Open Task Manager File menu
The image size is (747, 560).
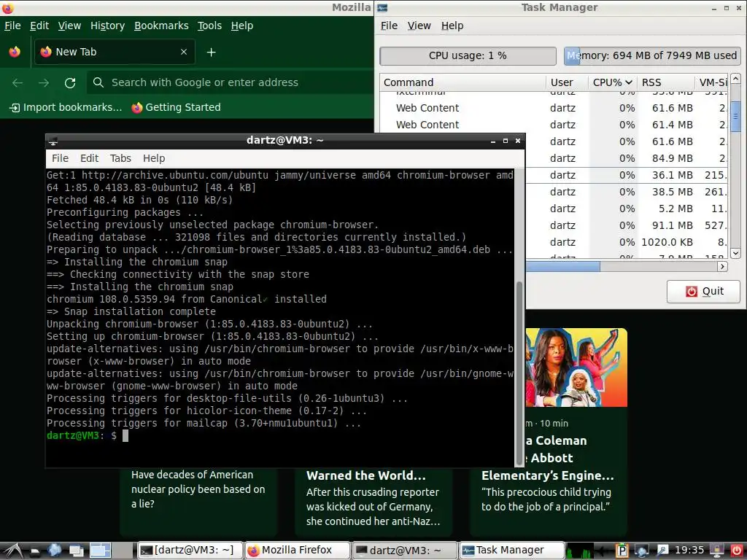pos(390,26)
